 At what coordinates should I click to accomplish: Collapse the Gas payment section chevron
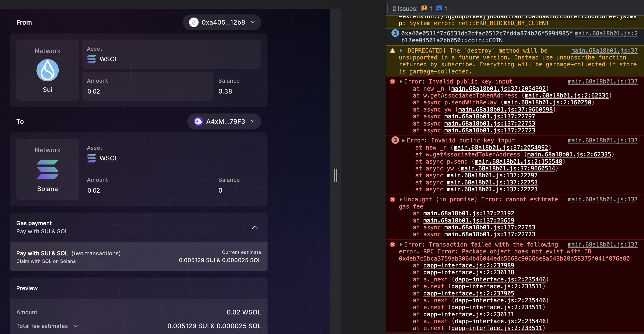[255, 228]
